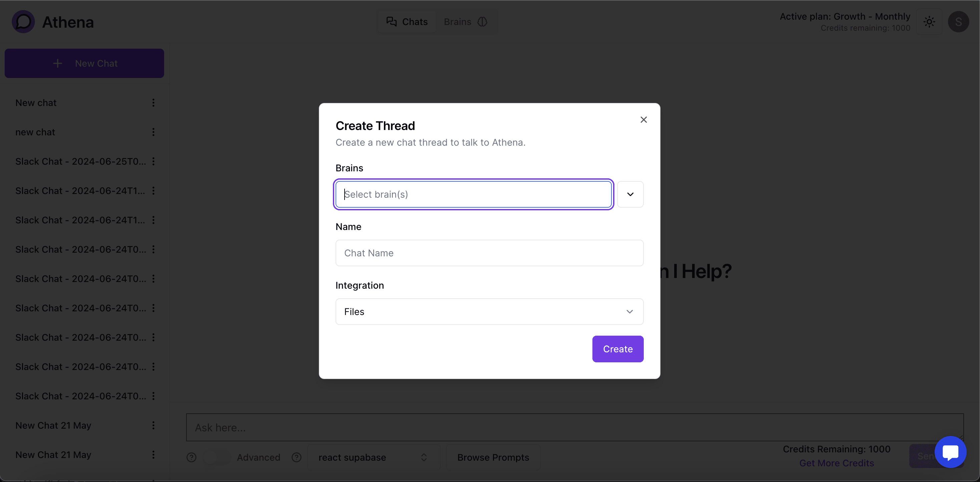The height and width of the screenshot is (482, 980).
Task: Expand the Brains selection dropdown arrow
Action: click(x=630, y=194)
